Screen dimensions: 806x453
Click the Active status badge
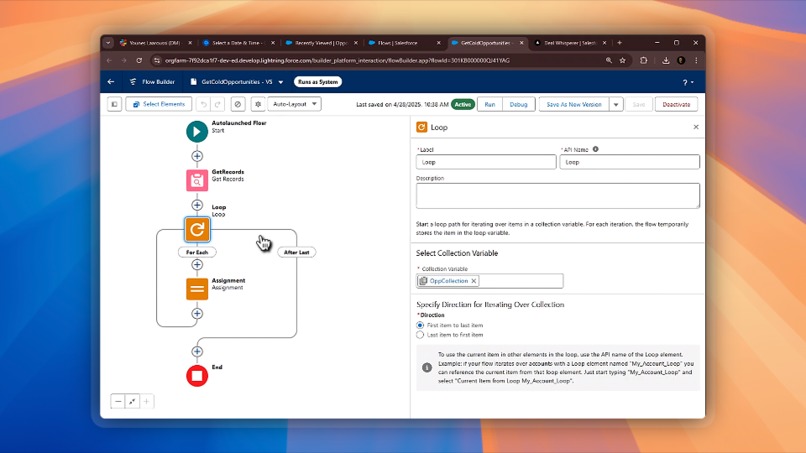463,104
